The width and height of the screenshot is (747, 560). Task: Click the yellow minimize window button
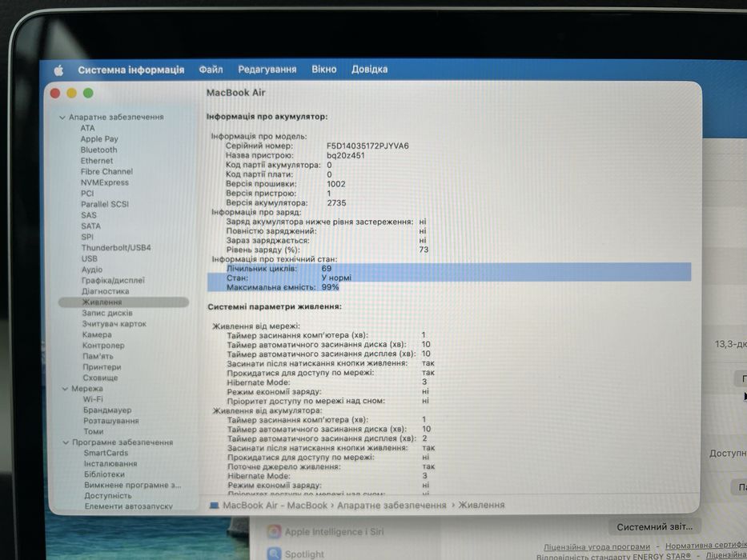click(x=71, y=94)
